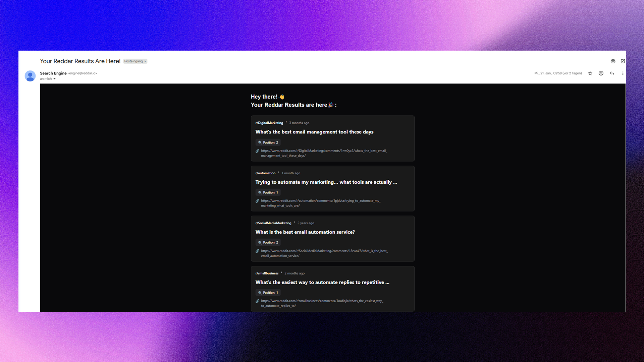Screen dimensions: 644x362
Task: Open r/smallbusiness reddit post URL
Action: [x=322, y=301]
